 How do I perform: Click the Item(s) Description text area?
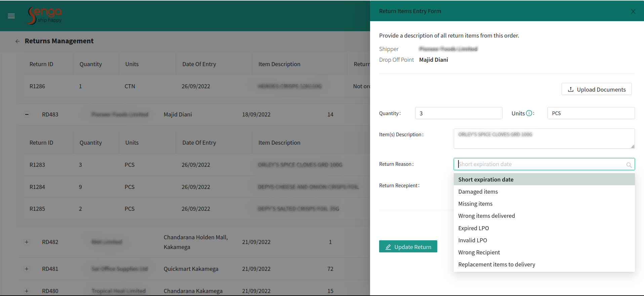point(544,139)
